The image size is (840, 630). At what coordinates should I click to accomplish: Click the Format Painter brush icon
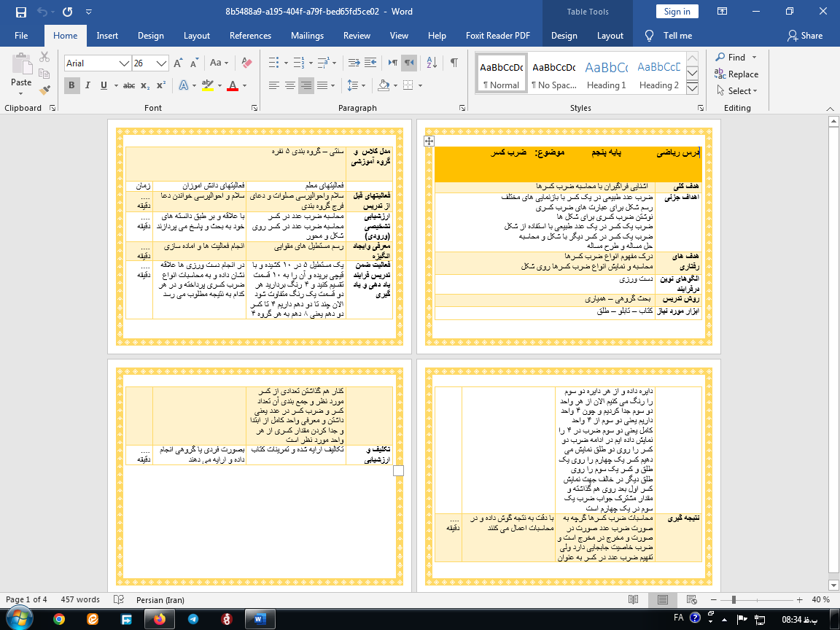[44, 90]
